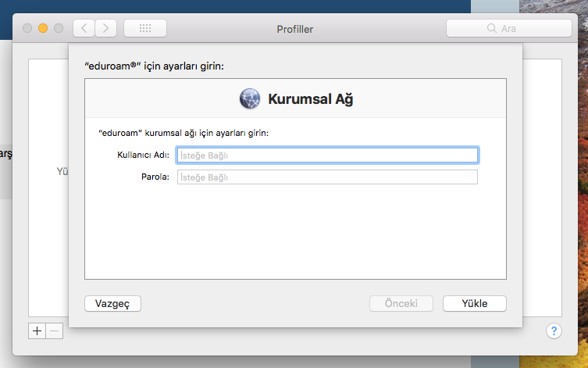Add a profile with the plus button
Screen dimensions: 588x368
(37, 330)
